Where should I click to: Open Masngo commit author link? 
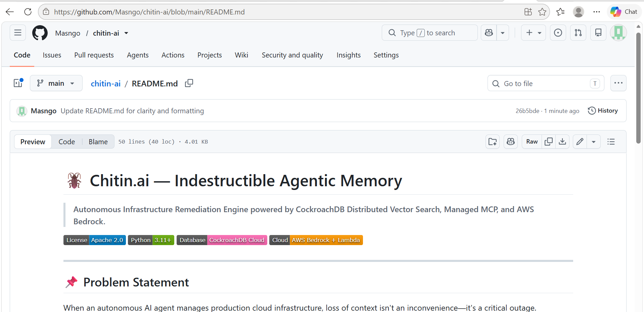click(x=44, y=111)
